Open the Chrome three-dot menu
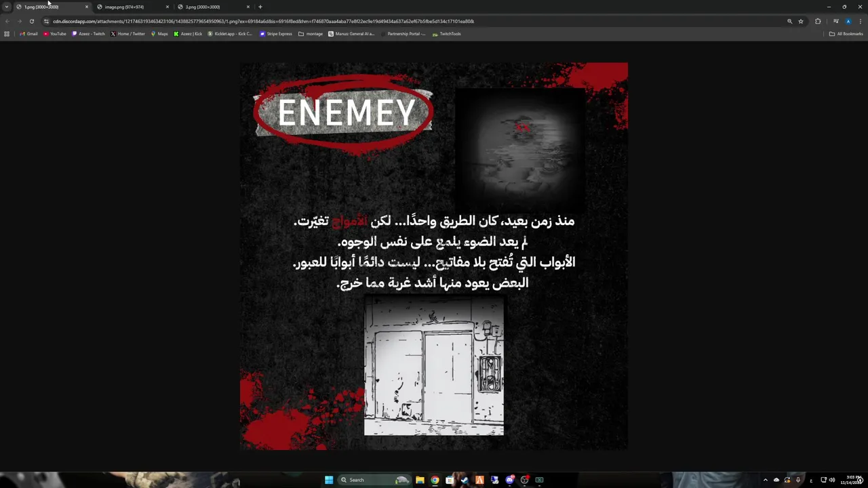Viewport: 868px width, 488px height. point(860,21)
